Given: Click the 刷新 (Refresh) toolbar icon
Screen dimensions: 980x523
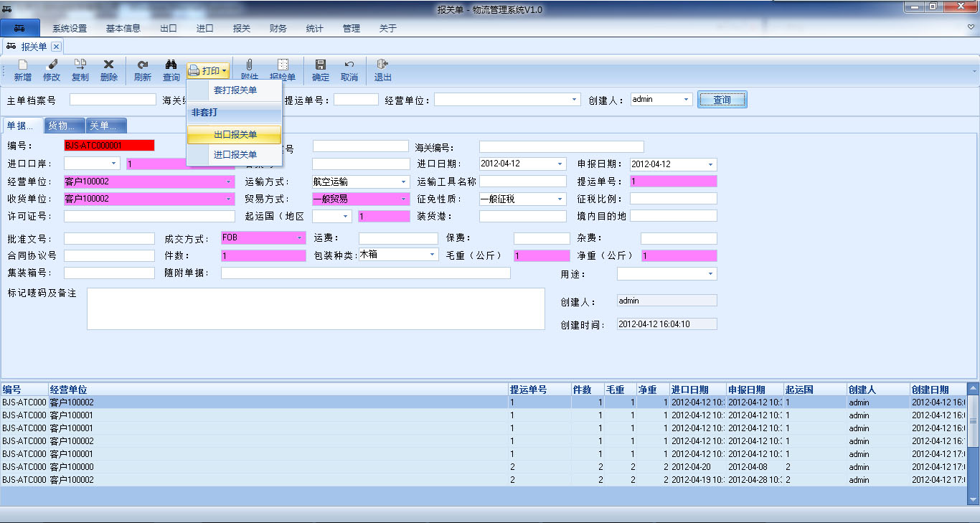Looking at the screenshot, I should 143,65.
